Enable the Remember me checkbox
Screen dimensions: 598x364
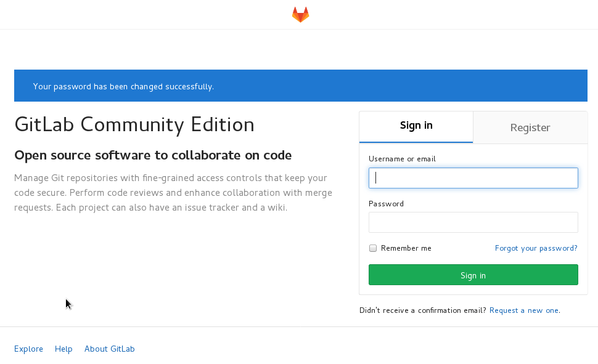[x=373, y=248]
